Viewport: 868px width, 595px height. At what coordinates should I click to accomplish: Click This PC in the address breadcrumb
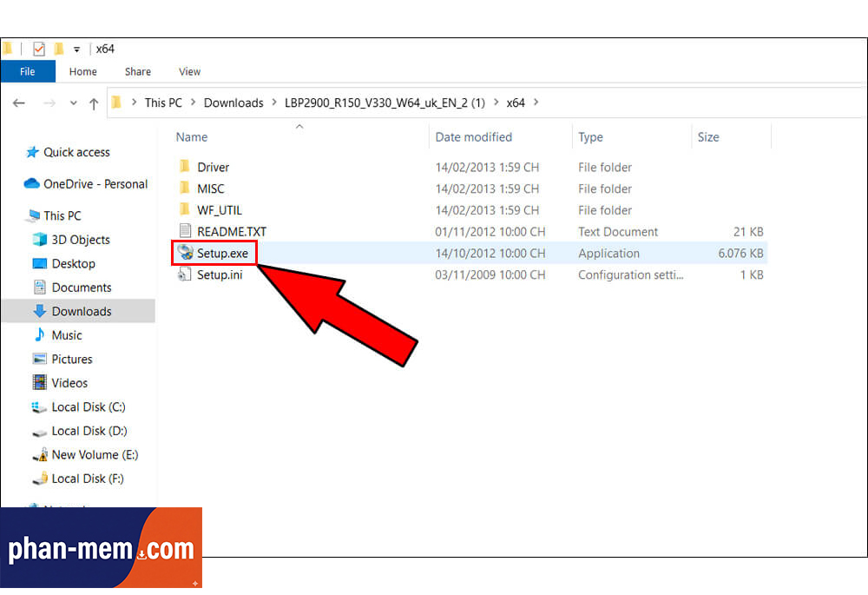tap(163, 102)
